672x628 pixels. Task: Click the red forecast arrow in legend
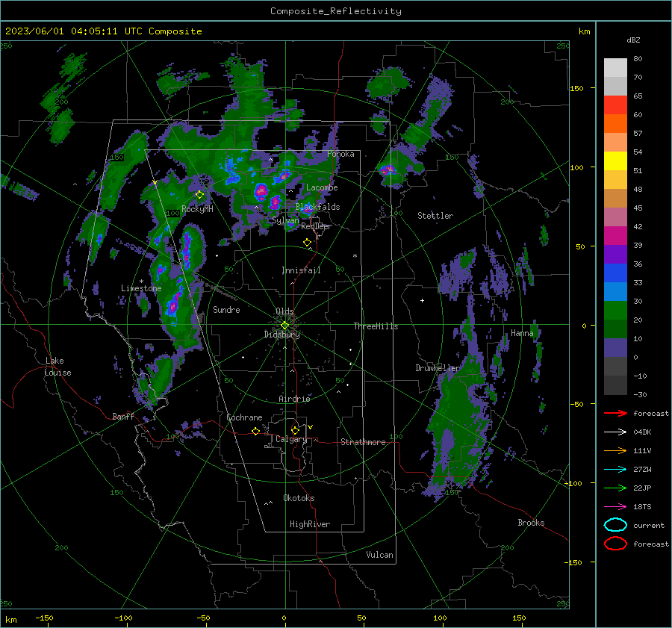[x=615, y=413]
